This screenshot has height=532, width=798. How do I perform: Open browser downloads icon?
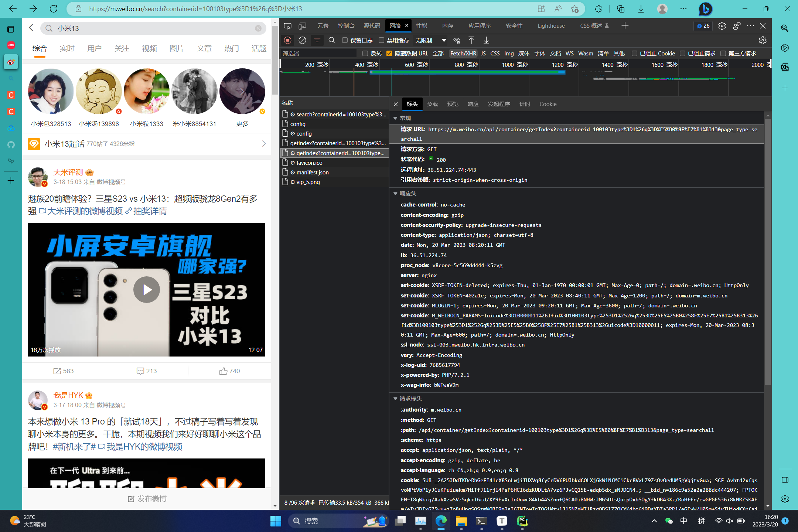pyautogui.click(x=641, y=9)
